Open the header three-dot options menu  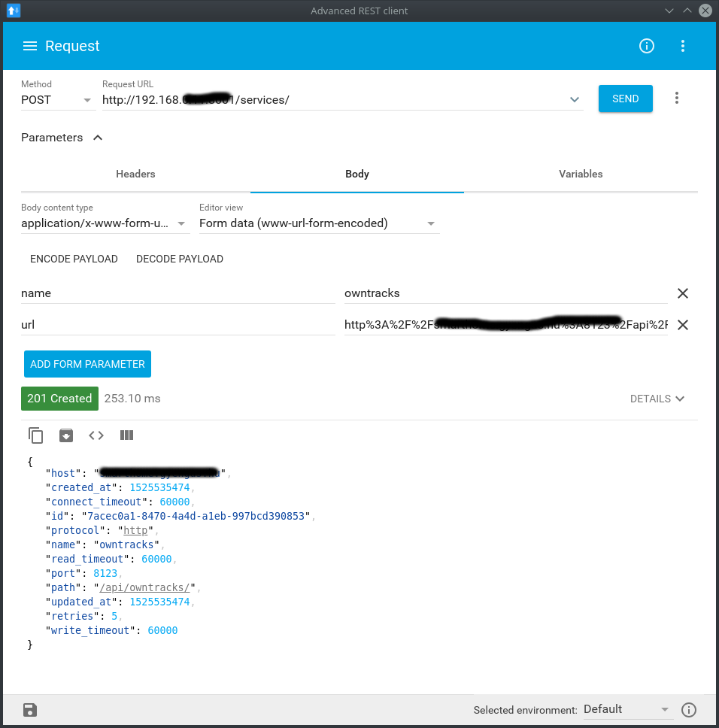683,46
